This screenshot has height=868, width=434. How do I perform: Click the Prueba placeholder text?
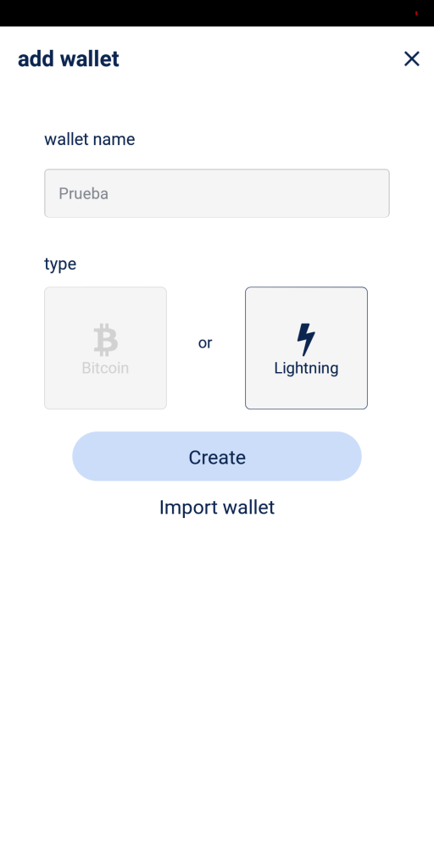[x=84, y=194]
